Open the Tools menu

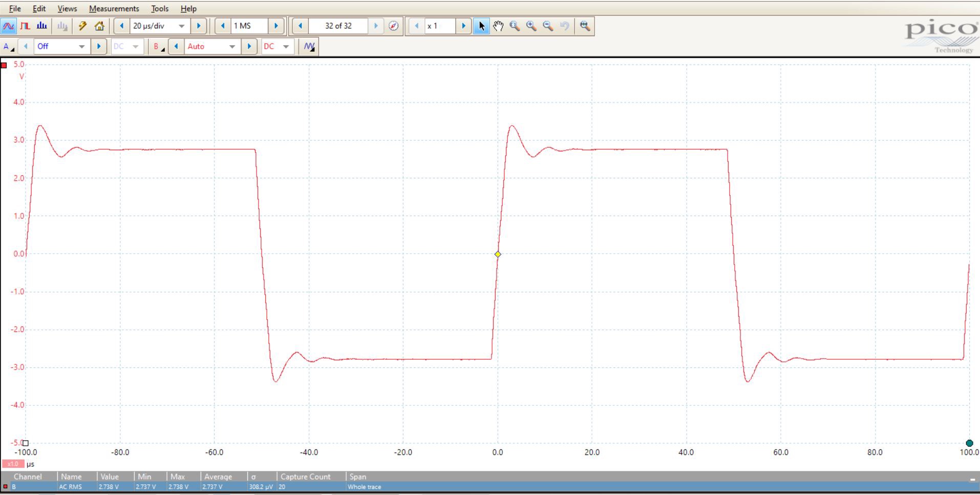(159, 9)
